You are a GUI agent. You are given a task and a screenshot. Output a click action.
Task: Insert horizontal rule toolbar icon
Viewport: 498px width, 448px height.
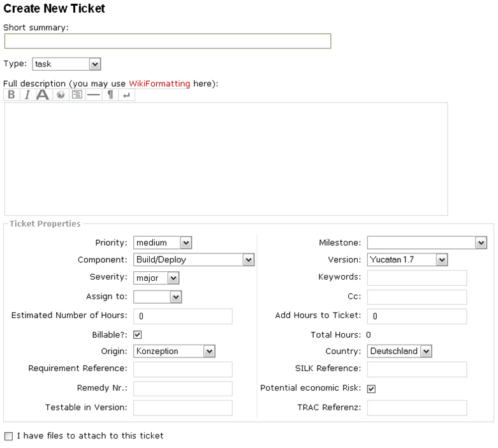tap(93, 94)
